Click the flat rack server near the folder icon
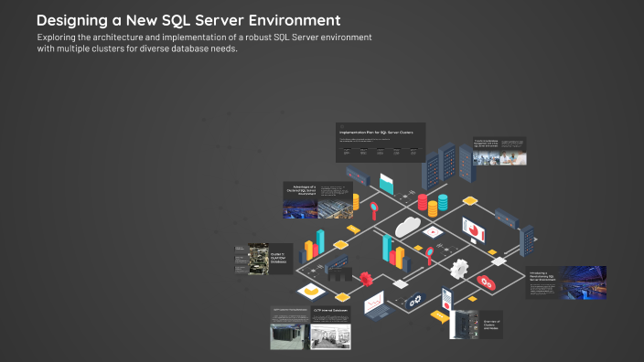The image size is (644, 362). pyautogui.click(x=358, y=176)
